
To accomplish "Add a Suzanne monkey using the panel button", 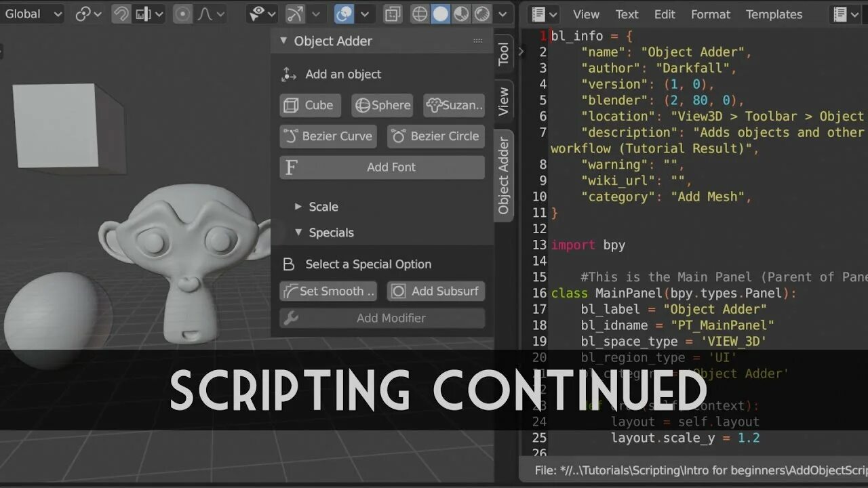I will 454,105.
